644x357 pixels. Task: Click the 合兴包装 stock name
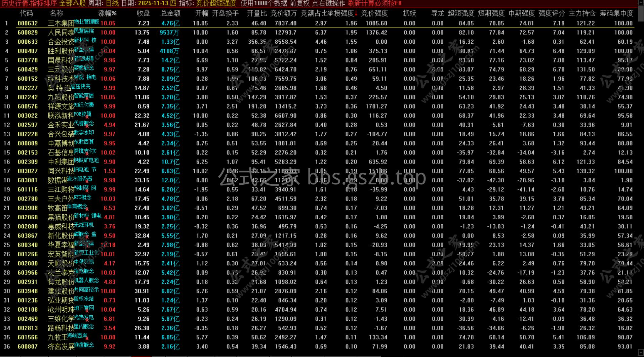click(61, 134)
